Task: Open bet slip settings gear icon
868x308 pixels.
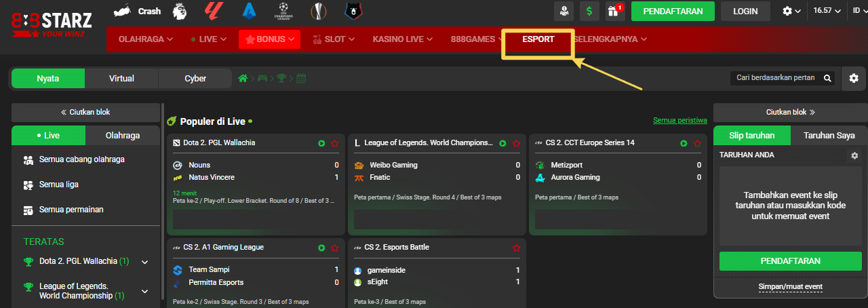Action: tap(854, 155)
